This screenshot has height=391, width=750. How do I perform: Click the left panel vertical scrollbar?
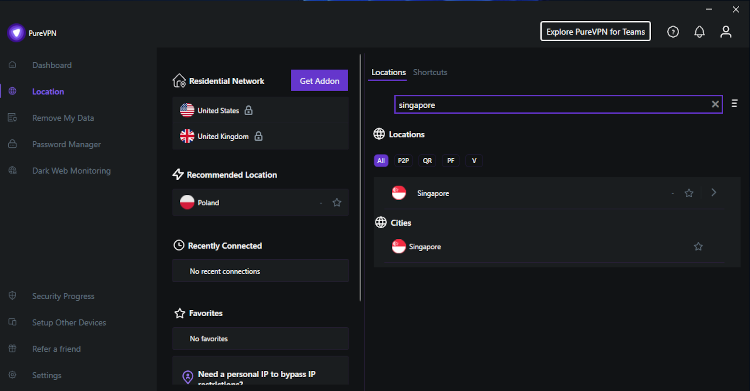[361, 178]
